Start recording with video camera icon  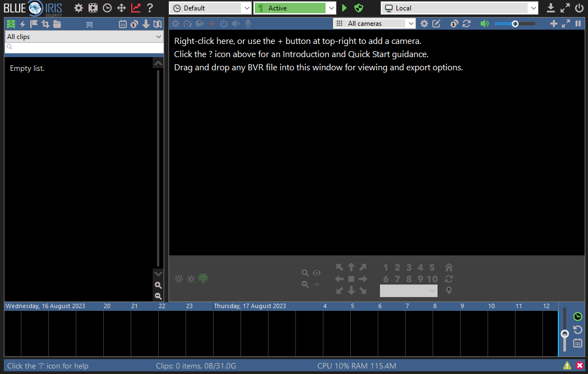point(200,24)
